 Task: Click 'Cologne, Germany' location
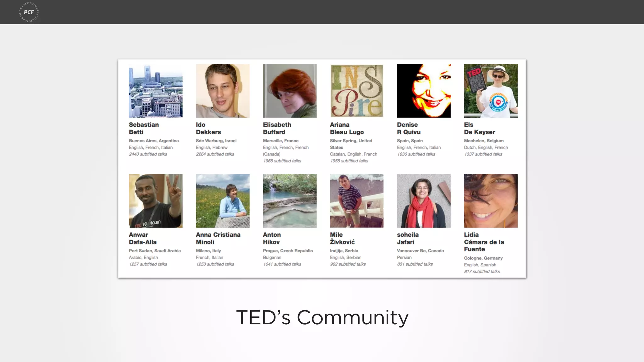(x=483, y=258)
